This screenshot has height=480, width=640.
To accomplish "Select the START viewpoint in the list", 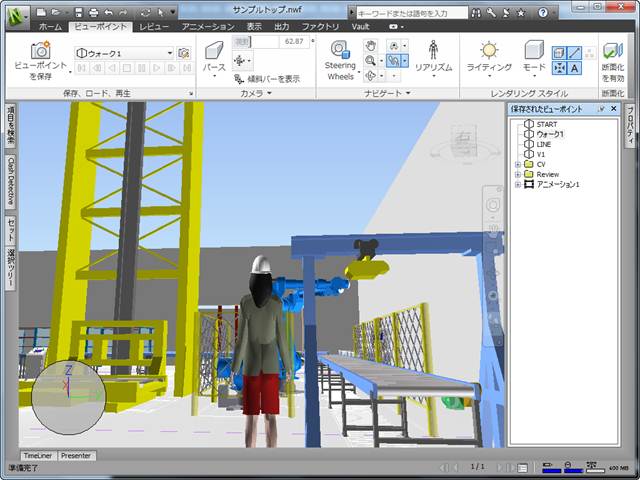I will click(546, 124).
